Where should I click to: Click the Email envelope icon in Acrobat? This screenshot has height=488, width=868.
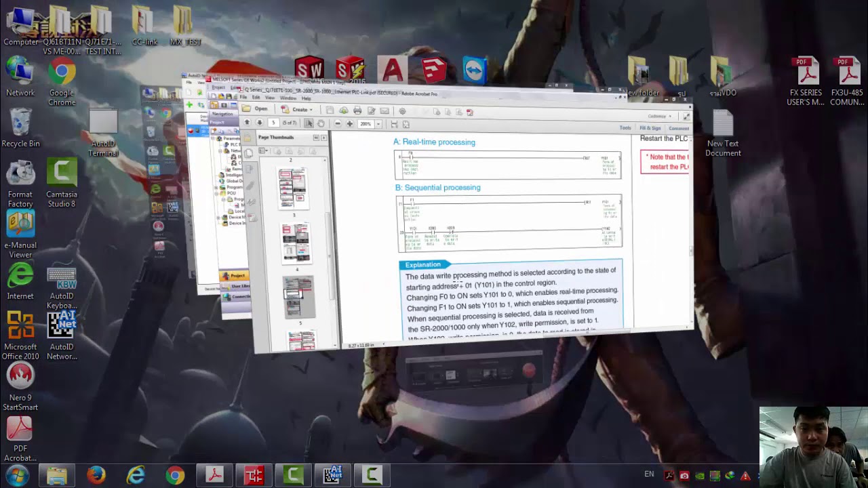point(384,110)
